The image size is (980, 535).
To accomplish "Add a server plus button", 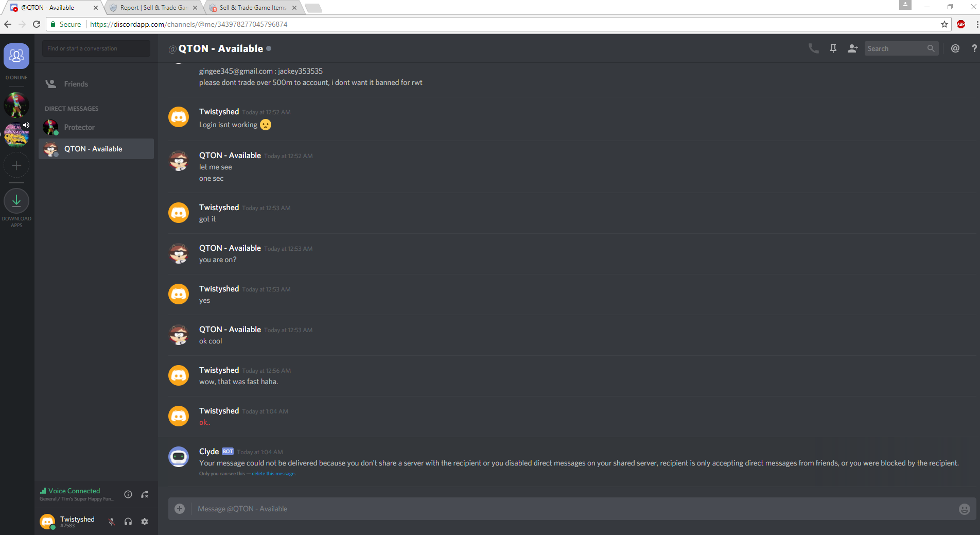I will (x=16, y=165).
